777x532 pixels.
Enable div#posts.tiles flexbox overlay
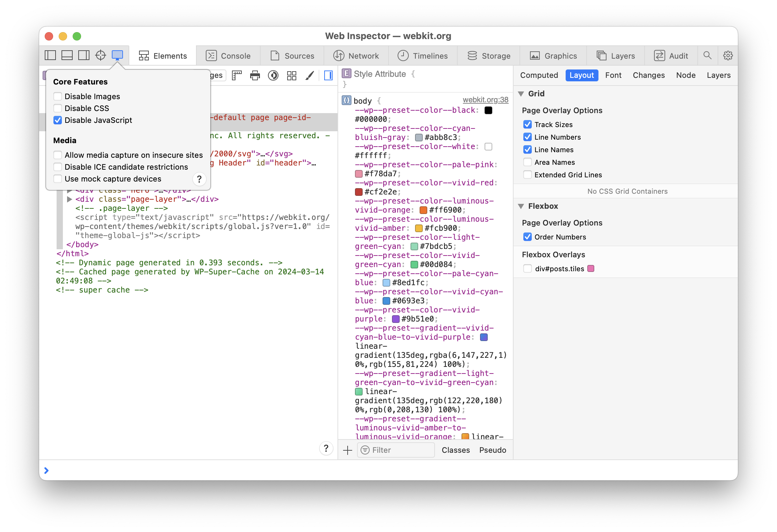click(x=528, y=269)
